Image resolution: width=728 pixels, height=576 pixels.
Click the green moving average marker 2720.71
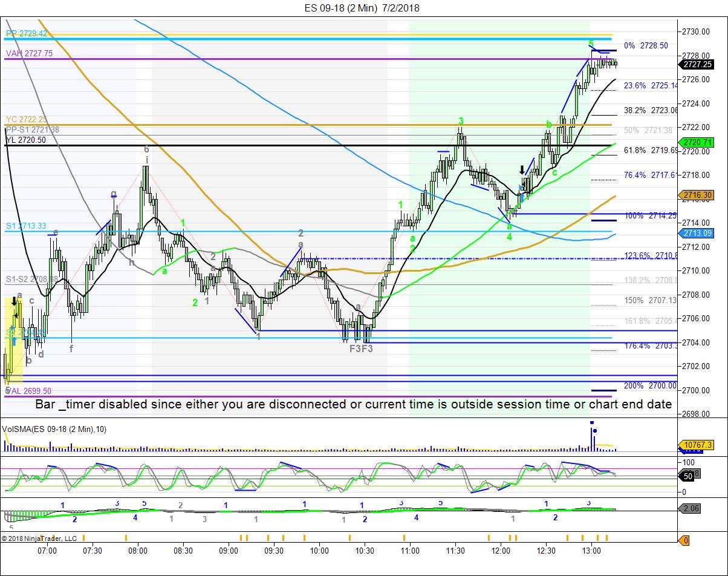tap(696, 143)
